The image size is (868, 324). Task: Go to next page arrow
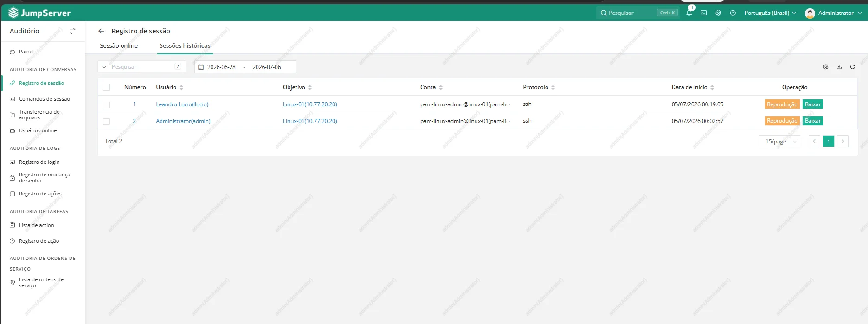point(843,141)
